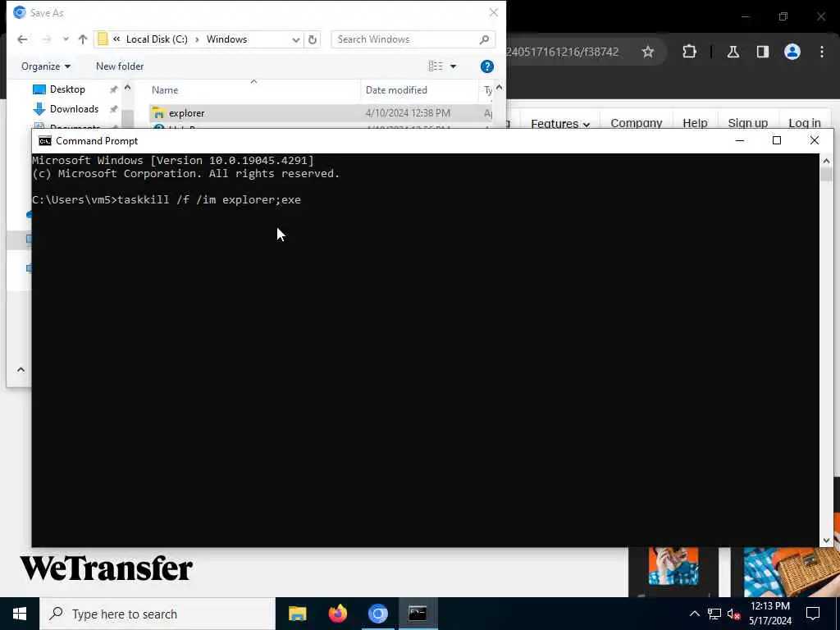Open WeTransfer Help link

coord(695,123)
